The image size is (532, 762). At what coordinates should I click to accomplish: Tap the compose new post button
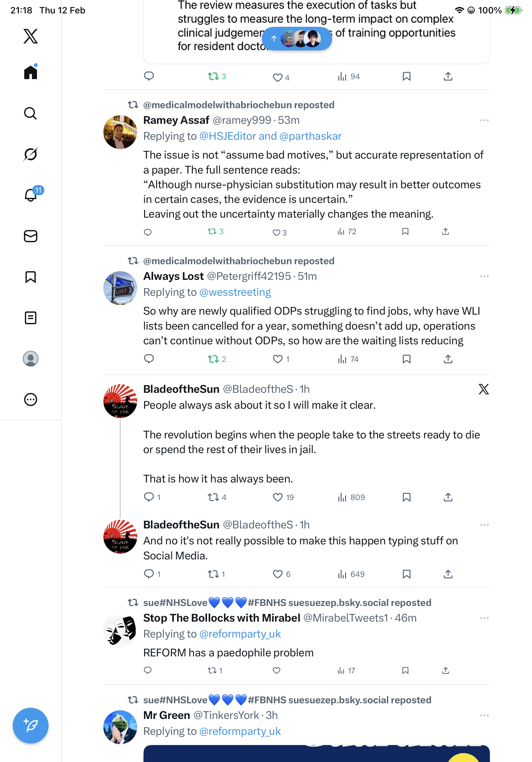pos(31,725)
